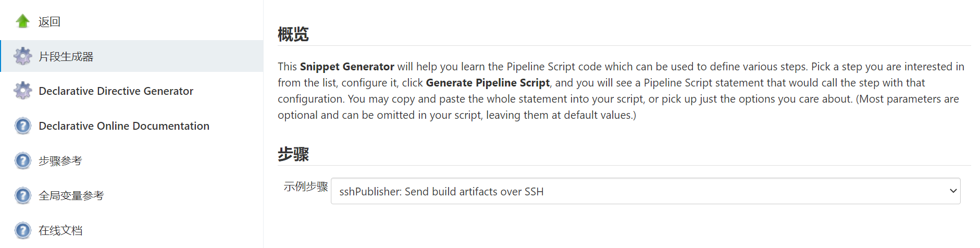Click the 示例步骤 field label
The width and height of the screenshot is (980, 248).
click(306, 187)
